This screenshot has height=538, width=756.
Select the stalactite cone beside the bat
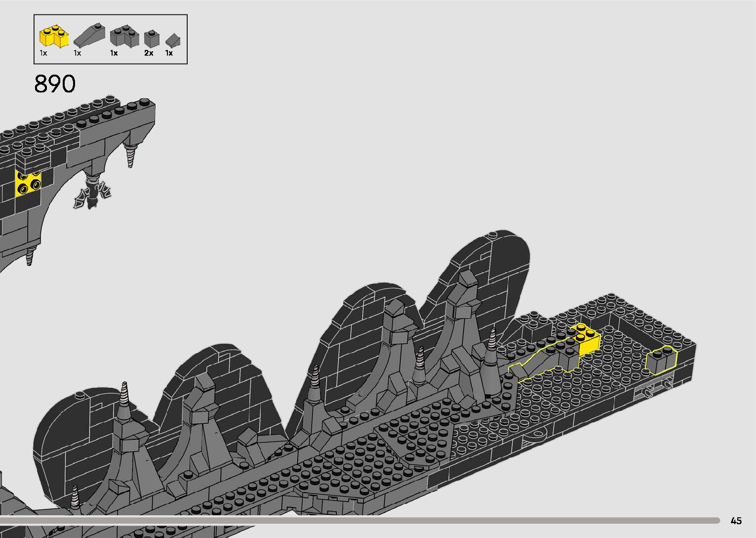(x=131, y=154)
